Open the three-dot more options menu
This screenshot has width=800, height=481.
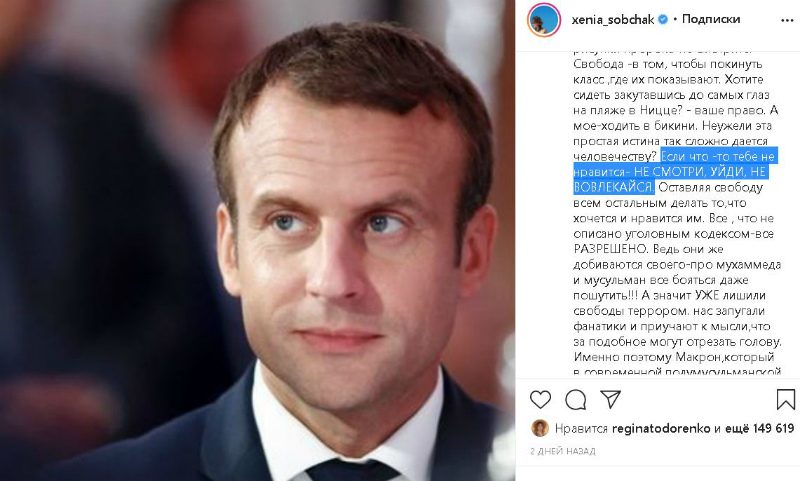click(x=787, y=20)
